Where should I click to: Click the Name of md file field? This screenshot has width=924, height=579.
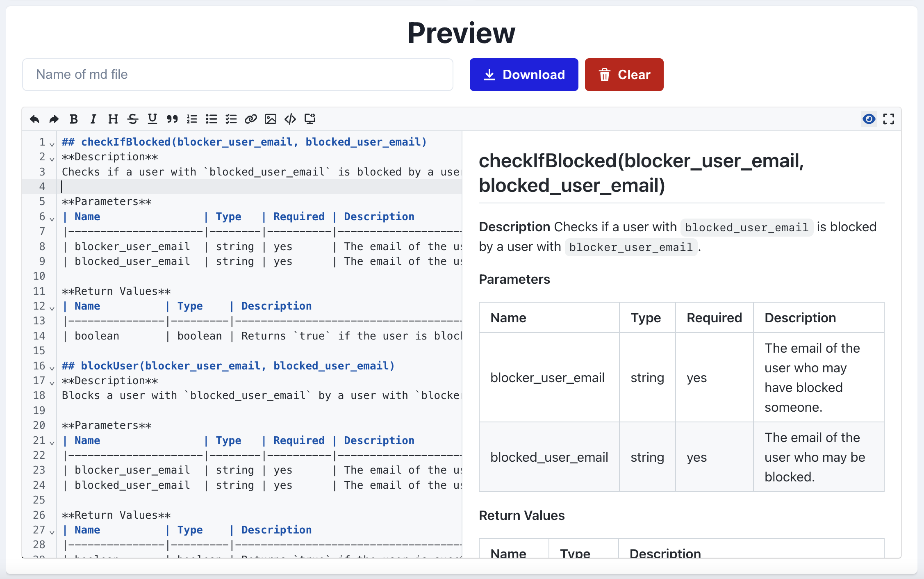click(x=237, y=75)
